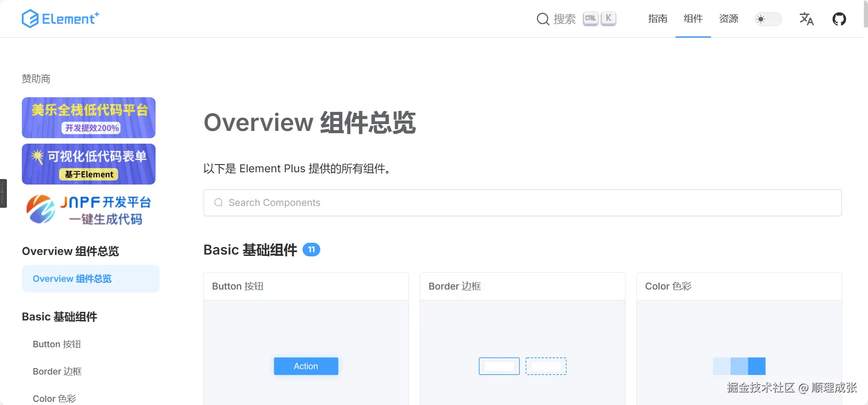Open the JNPF开发平台 sponsor banner
The height and width of the screenshot is (405, 868).
coord(89,210)
